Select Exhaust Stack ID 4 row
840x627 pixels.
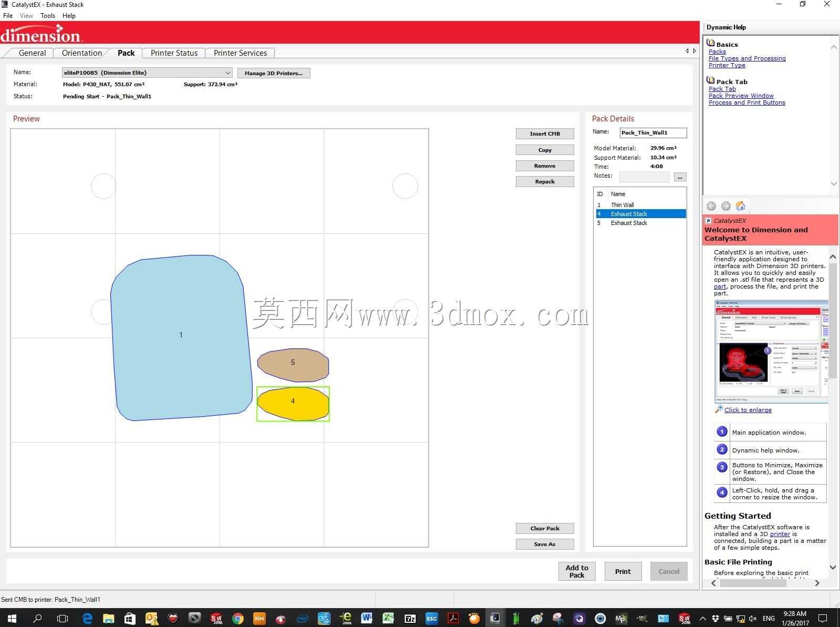tap(641, 214)
